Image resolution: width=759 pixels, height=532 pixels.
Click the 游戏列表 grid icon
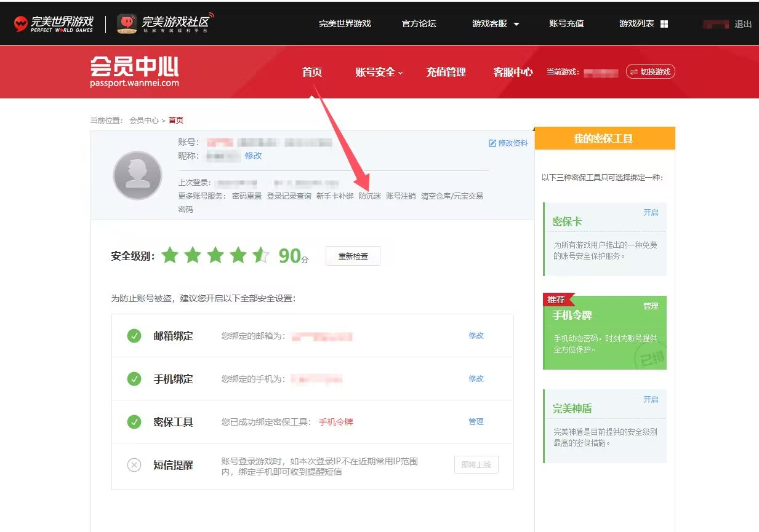664,24
